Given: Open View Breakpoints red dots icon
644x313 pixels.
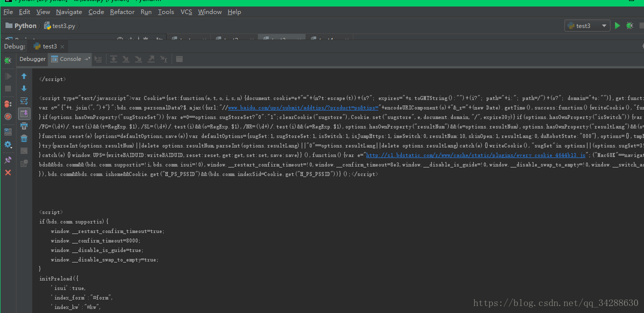Looking at the screenshot, I should [8, 104].
